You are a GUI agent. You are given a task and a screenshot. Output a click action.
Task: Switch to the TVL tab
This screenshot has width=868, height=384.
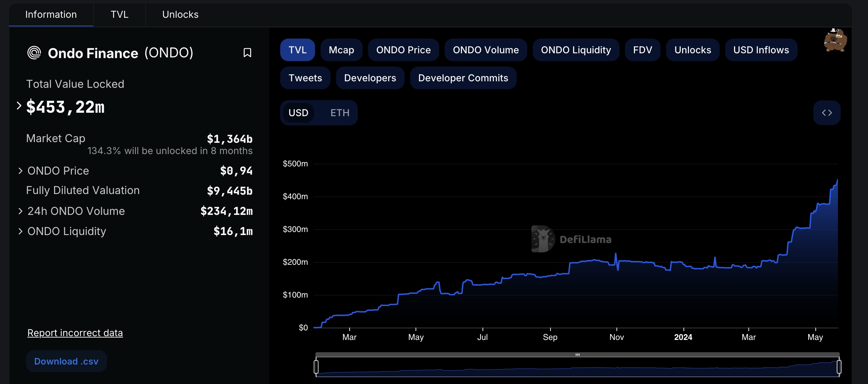[119, 14]
